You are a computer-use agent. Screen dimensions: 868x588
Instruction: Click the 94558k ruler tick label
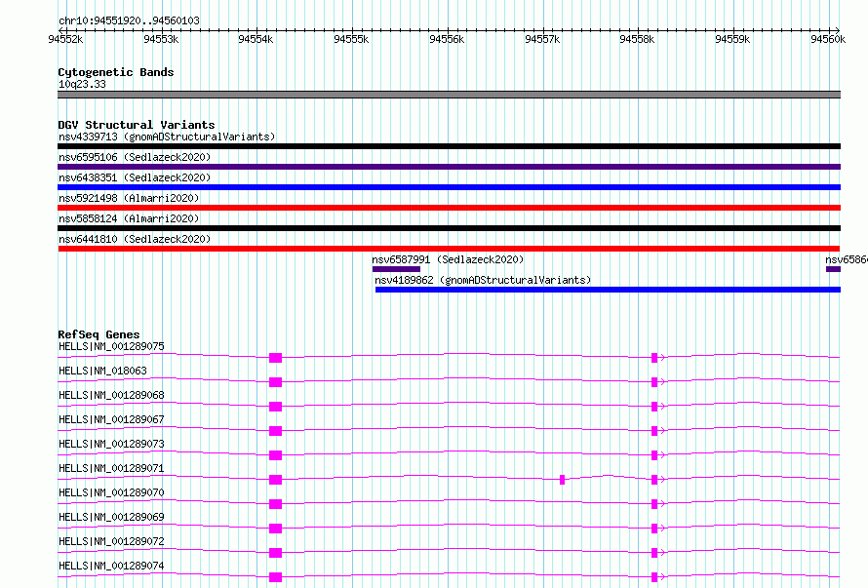click(637, 39)
